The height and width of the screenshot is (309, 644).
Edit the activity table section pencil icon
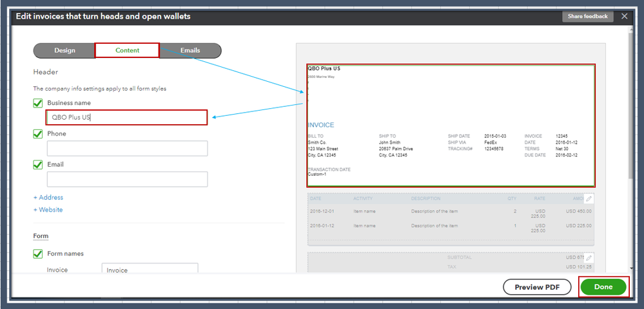pyautogui.click(x=589, y=199)
